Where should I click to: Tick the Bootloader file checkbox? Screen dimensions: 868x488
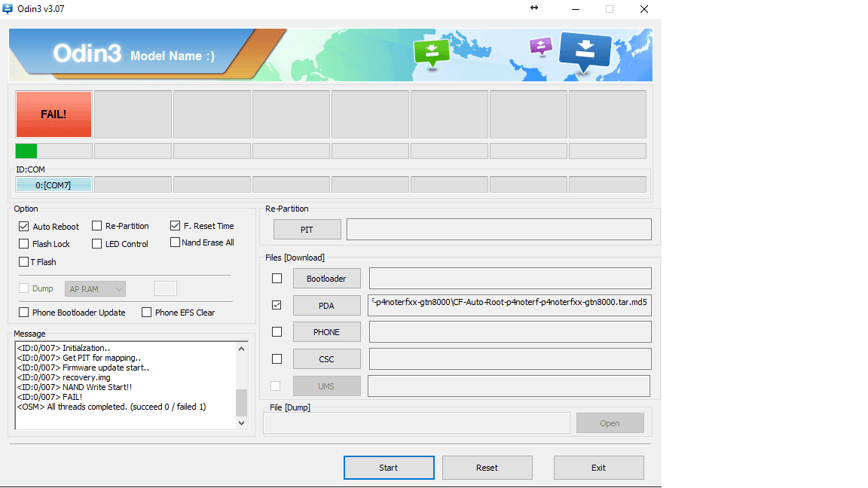tap(277, 279)
